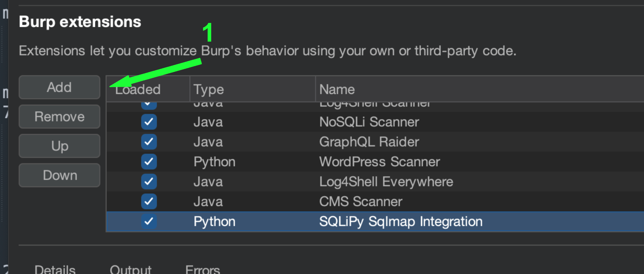This screenshot has width=644, height=274.
Task: Click Java type in Log4Shell Everywhere row
Action: [x=208, y=181]
